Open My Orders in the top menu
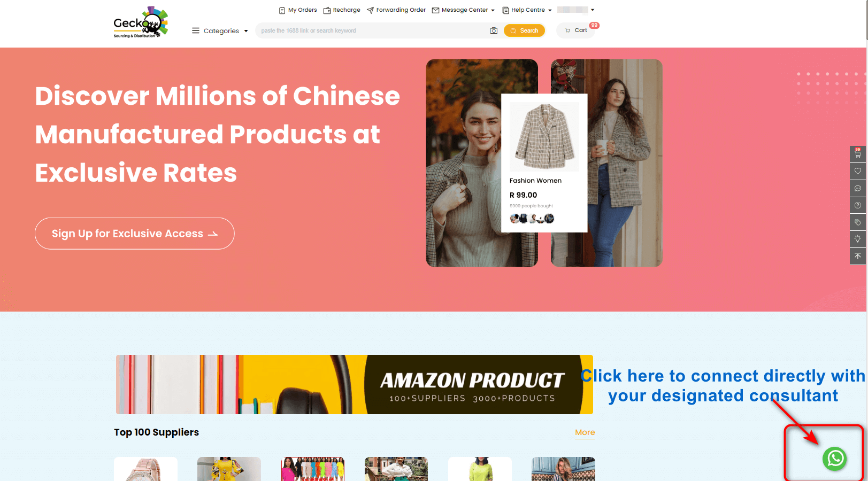This screenshot has height=481, width=868. point(298,10)
